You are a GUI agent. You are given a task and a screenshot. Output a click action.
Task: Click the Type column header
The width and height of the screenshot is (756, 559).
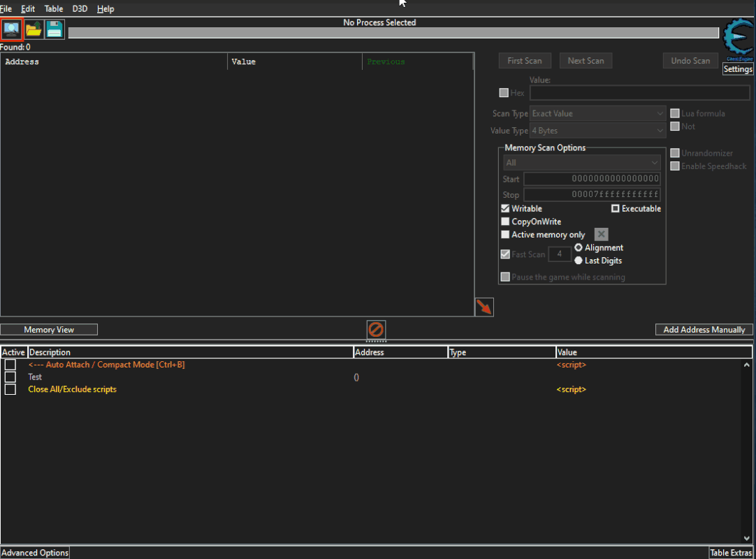coord(502,352)
